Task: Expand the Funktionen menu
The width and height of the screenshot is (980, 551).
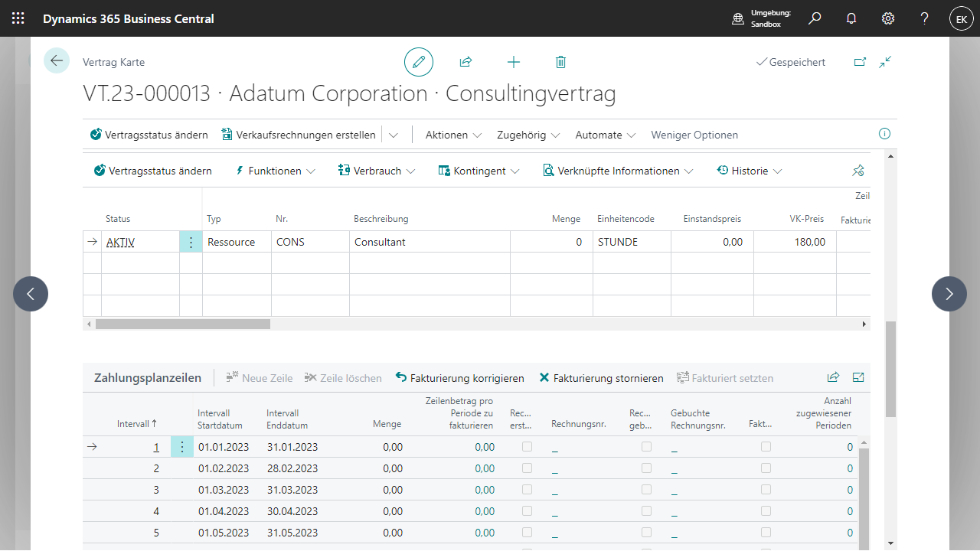Action: pos(274,171)
